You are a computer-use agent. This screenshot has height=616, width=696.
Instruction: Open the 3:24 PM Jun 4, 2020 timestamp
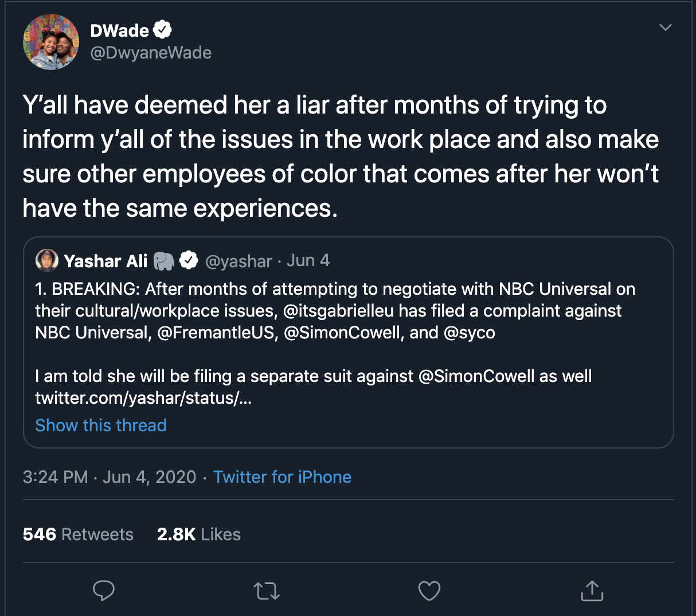(x=109, y=477)
